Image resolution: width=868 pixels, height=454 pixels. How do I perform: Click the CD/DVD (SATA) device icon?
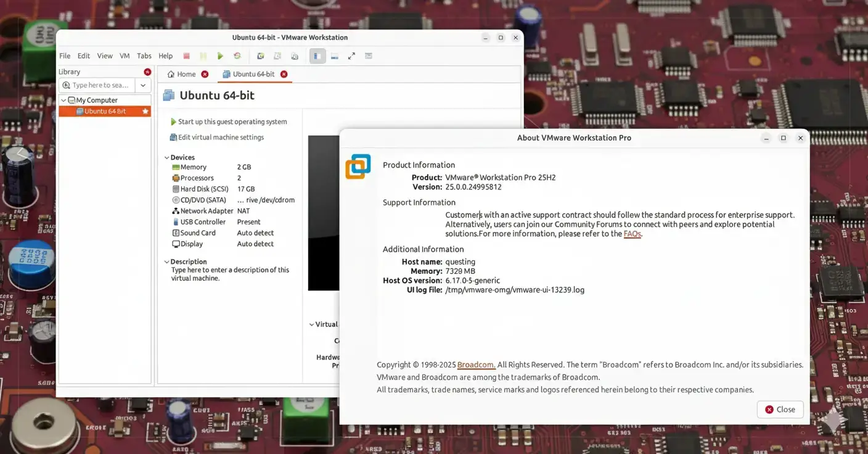(x=176, y=200)
